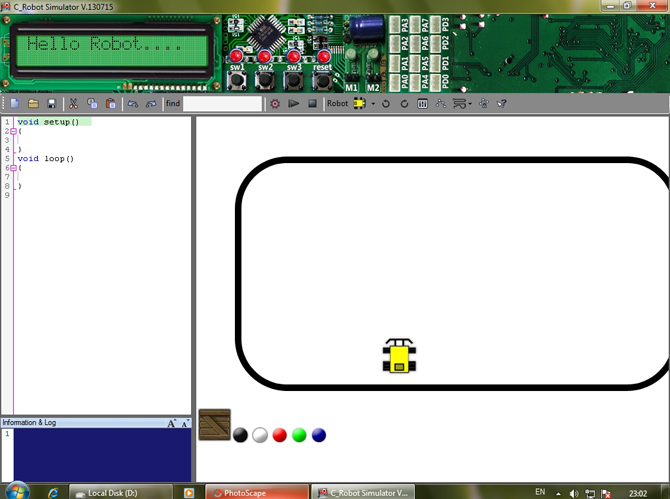The image size is (670, 499).
Task: Select the PA7 port connector
Action: tap(414, 25)
